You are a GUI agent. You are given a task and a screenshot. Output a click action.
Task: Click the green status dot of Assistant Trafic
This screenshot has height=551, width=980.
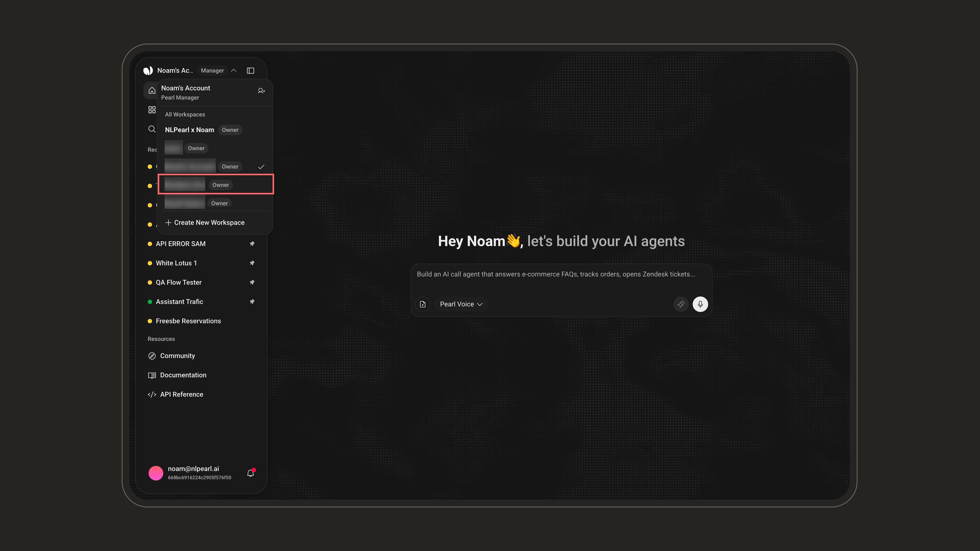[150, 302]
